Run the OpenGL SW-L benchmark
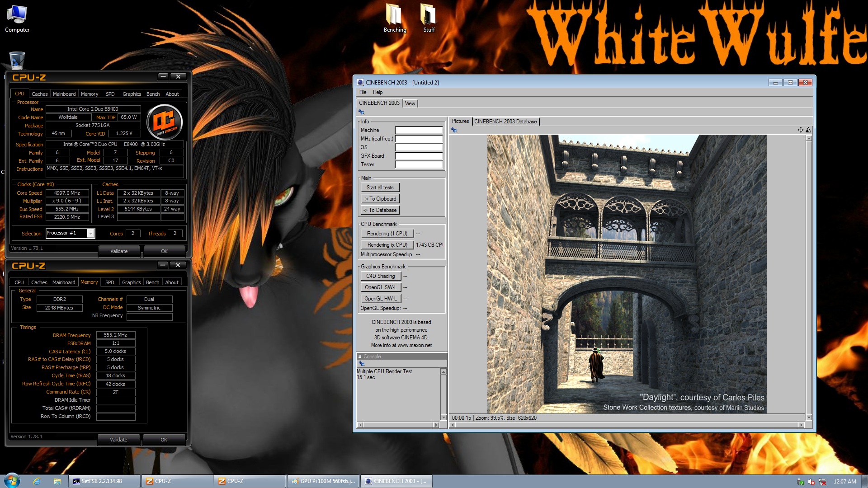The width and height of the screenshot is (868, 488). point(380,287)
